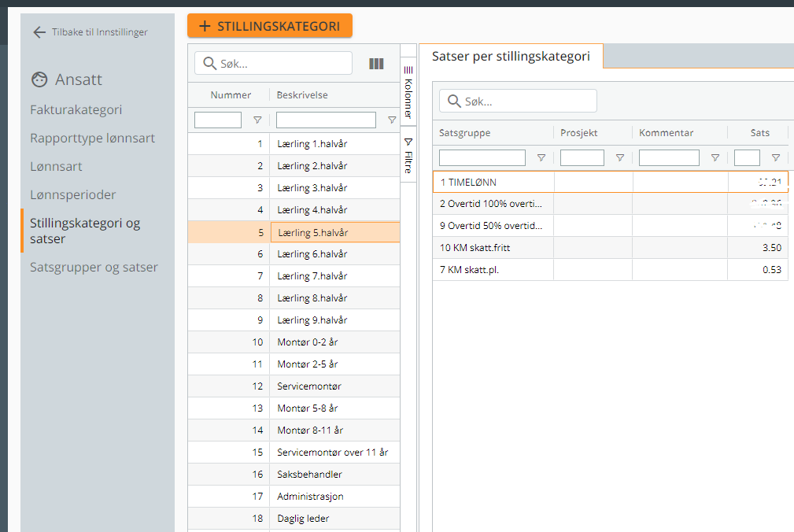
Task: Select rate row 2 Overtid 100%
Action: tap(611, 204)
